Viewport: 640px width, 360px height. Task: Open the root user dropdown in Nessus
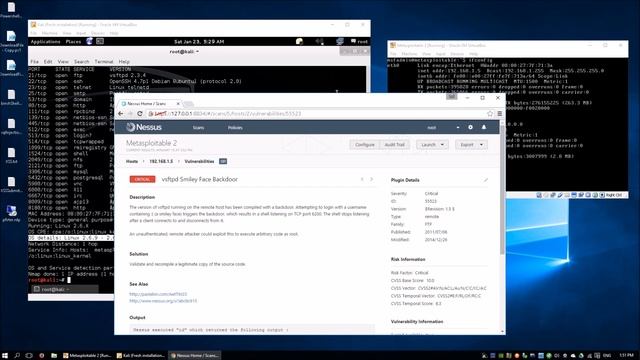click(x=458, y=127)
